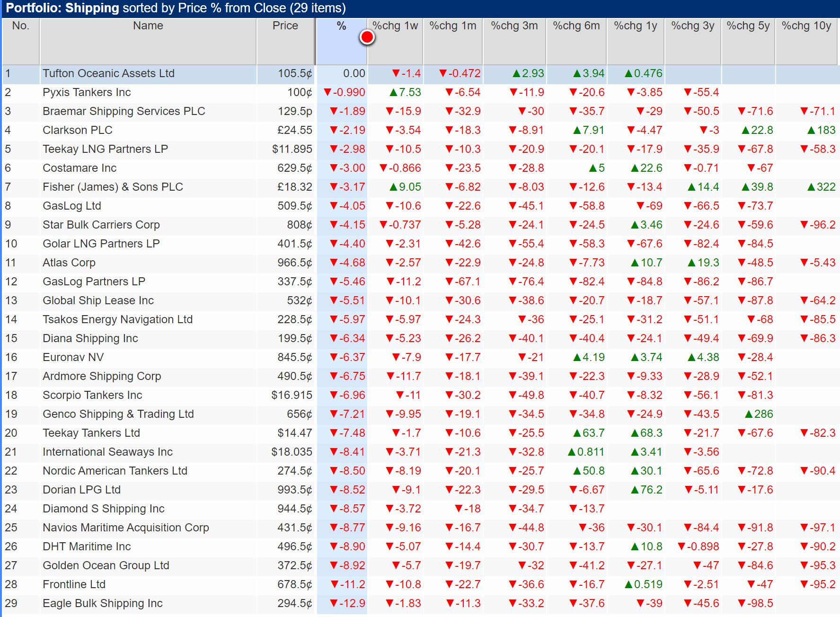The image size is (840, 617).
Task: Sort by the No. column header
Action: click(x=21, y=41)
